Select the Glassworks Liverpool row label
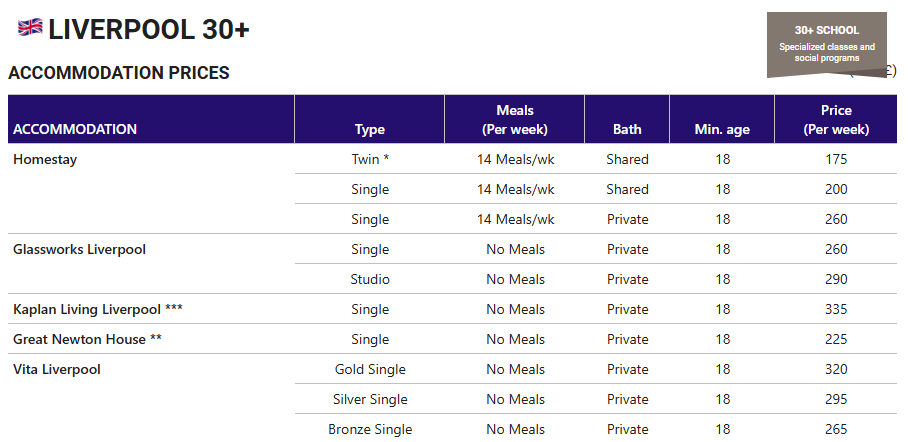Viewport: 908px width, 442px height. coord(79,250)
